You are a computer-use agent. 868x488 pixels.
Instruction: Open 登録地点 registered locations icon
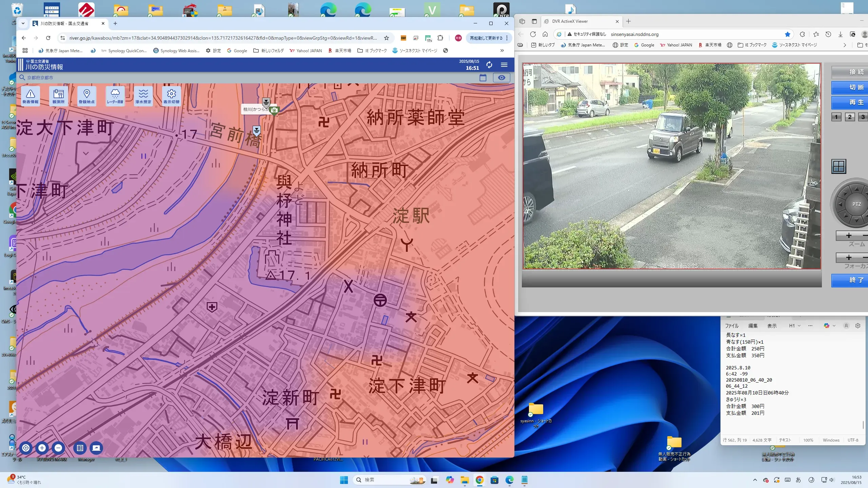(x=86, y=96)
